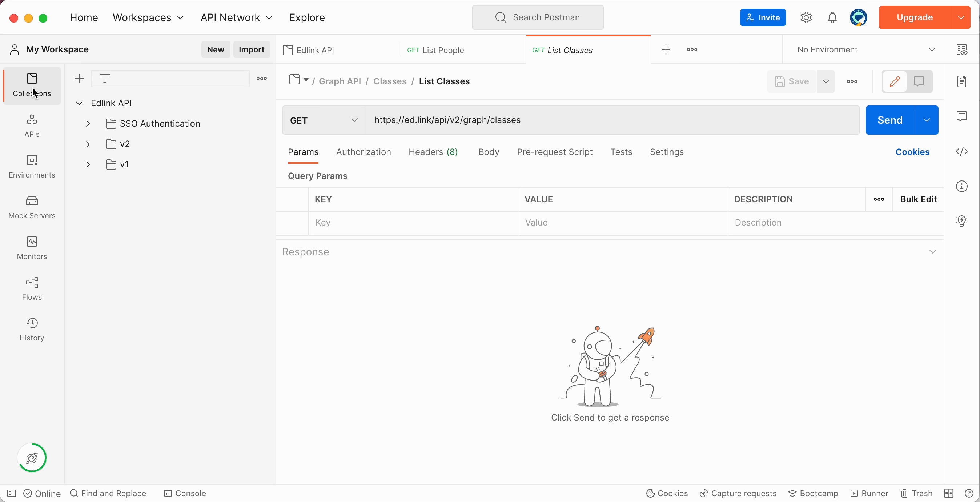The width and height of the screenshot is (980, 502).
Task: Switch to the List People tab
Action: [x=463, y=50]
